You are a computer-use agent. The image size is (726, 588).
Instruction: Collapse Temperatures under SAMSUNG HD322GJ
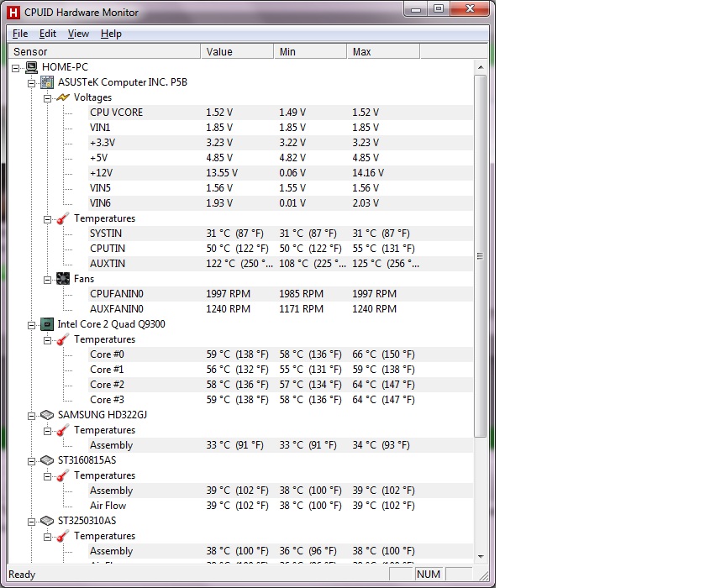[x=47, y=431]
